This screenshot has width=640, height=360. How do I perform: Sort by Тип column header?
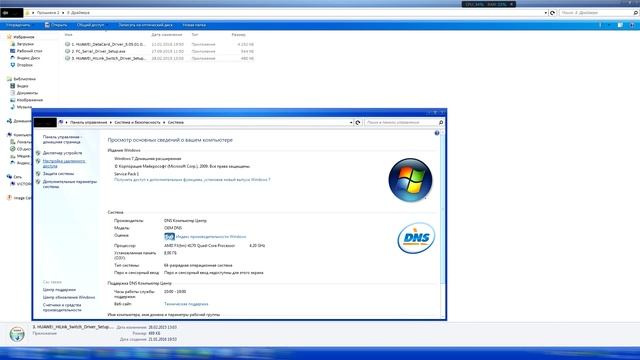[195, 35]
